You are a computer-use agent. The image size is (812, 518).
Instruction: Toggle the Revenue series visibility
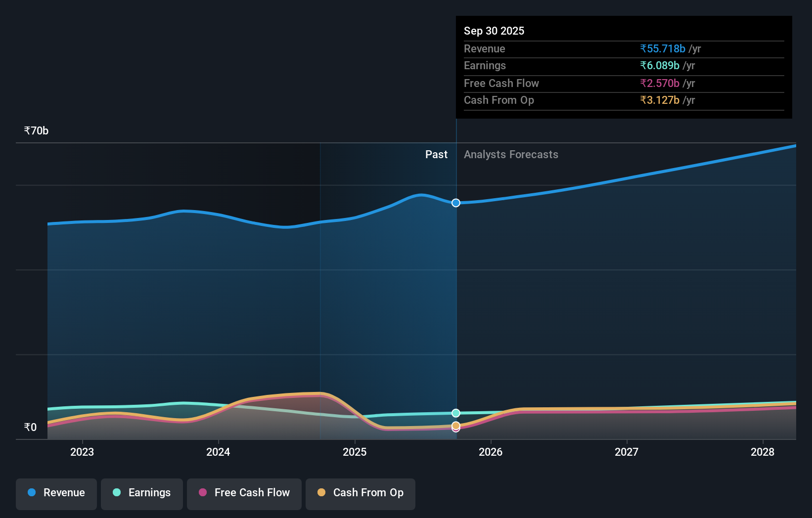coord(56,494)
